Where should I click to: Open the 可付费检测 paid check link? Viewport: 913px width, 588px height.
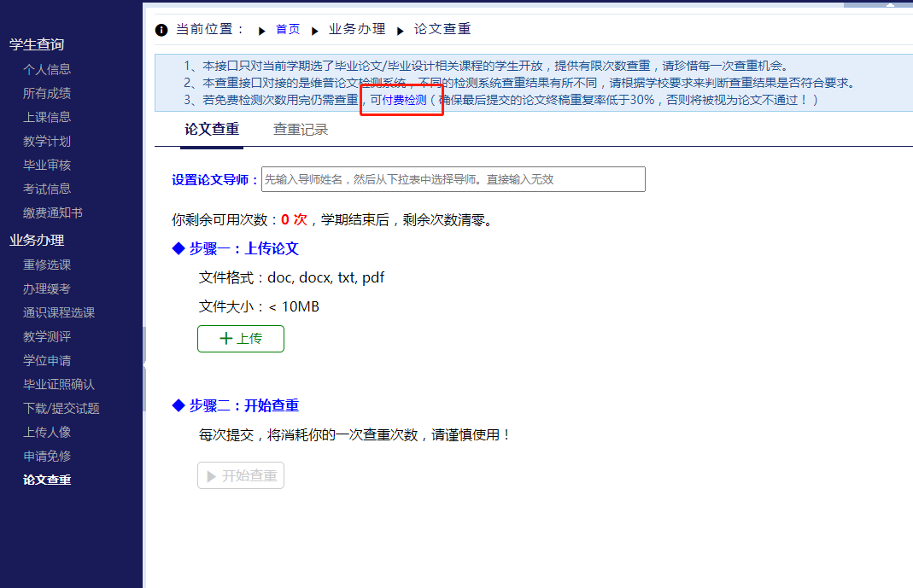click(x=399, y=100)
